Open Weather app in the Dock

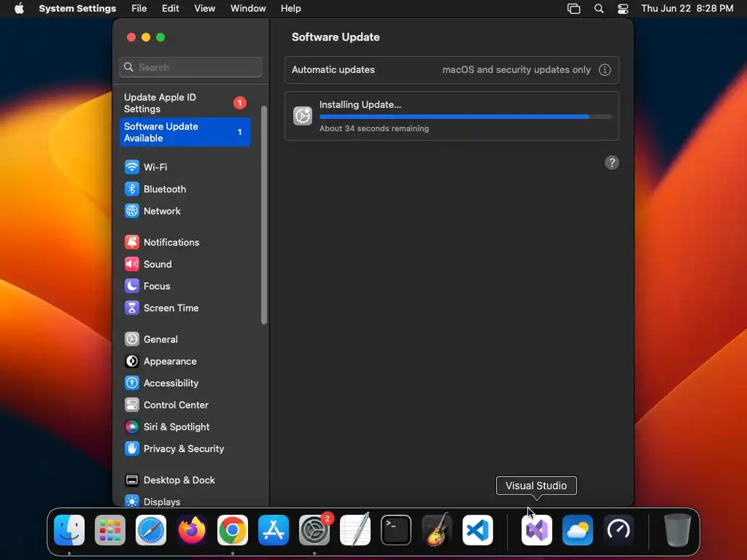578,530
